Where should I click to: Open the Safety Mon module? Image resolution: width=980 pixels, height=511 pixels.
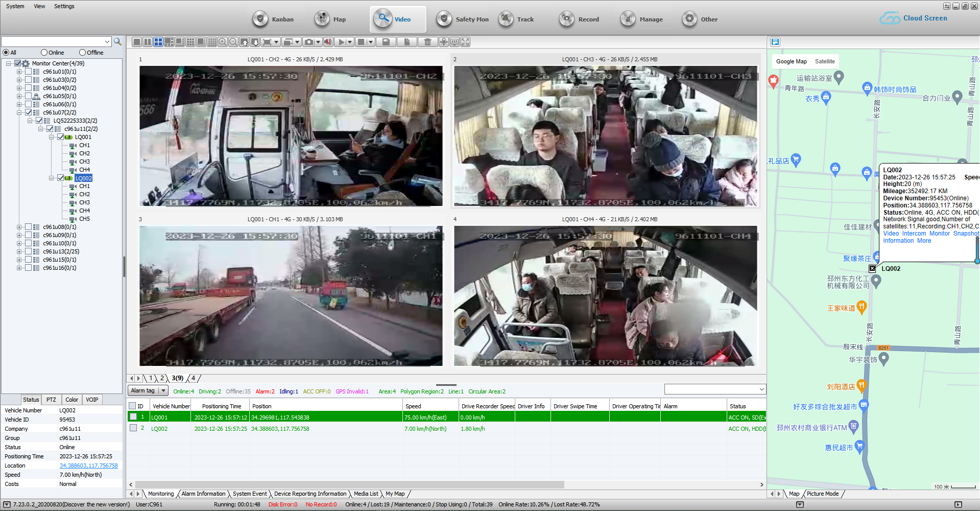pos(463,19)
